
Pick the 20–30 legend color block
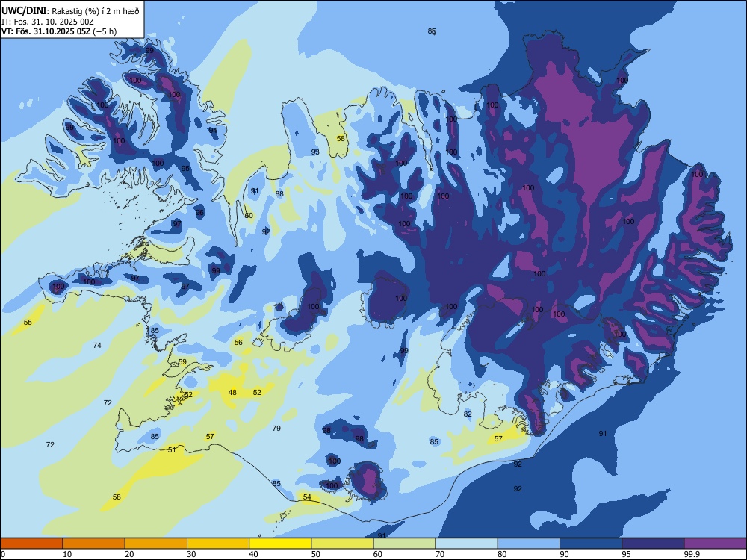(156, 544)
